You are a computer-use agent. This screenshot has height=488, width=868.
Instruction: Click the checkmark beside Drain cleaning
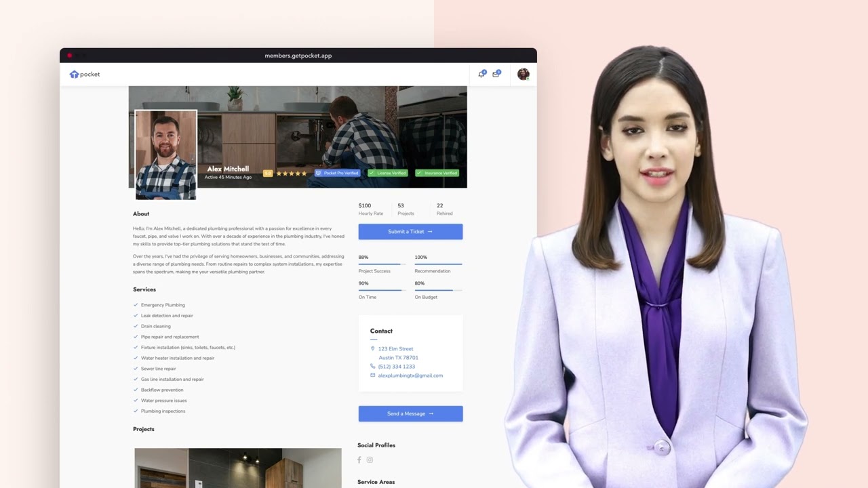coord(136,326)
